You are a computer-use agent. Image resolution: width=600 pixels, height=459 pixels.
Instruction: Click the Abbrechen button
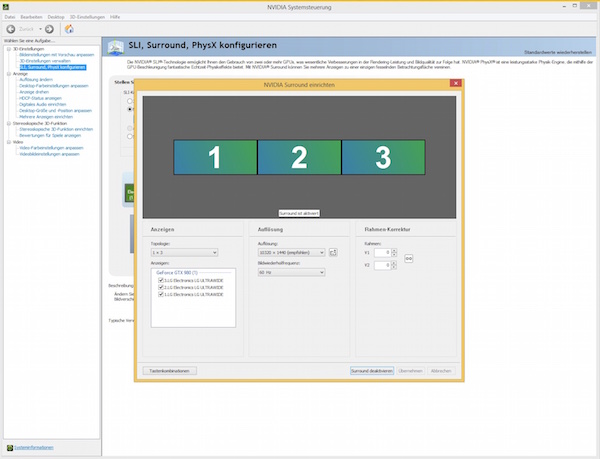coord(441,371)
